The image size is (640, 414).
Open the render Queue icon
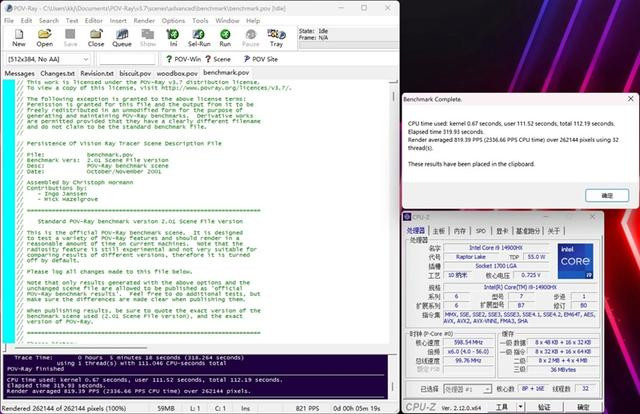point(122,38)
